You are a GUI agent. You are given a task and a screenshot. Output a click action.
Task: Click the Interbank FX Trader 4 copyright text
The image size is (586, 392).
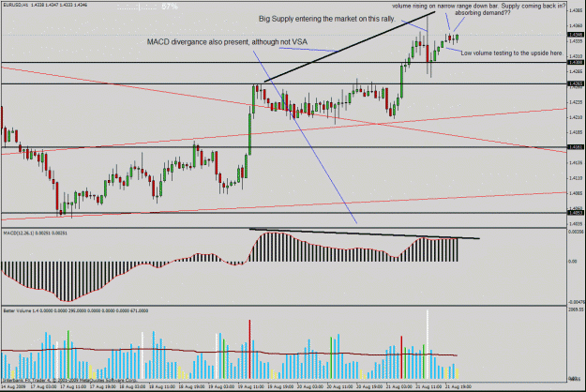70,381
